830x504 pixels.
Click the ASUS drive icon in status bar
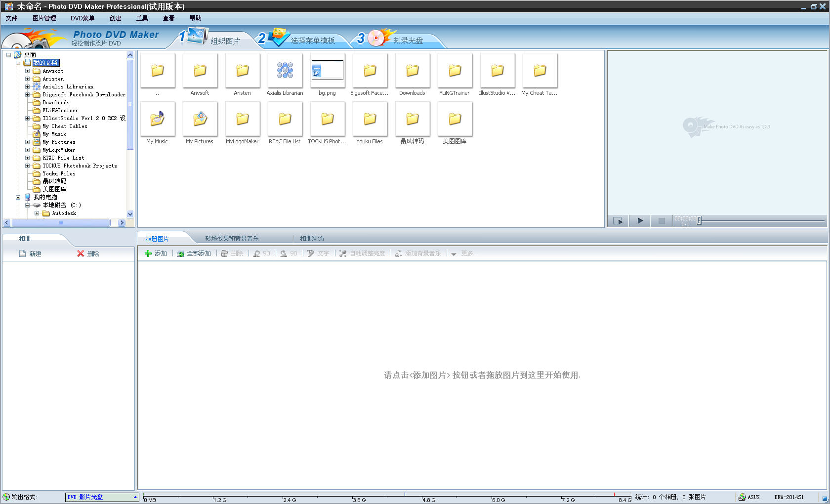coord(742,497)
